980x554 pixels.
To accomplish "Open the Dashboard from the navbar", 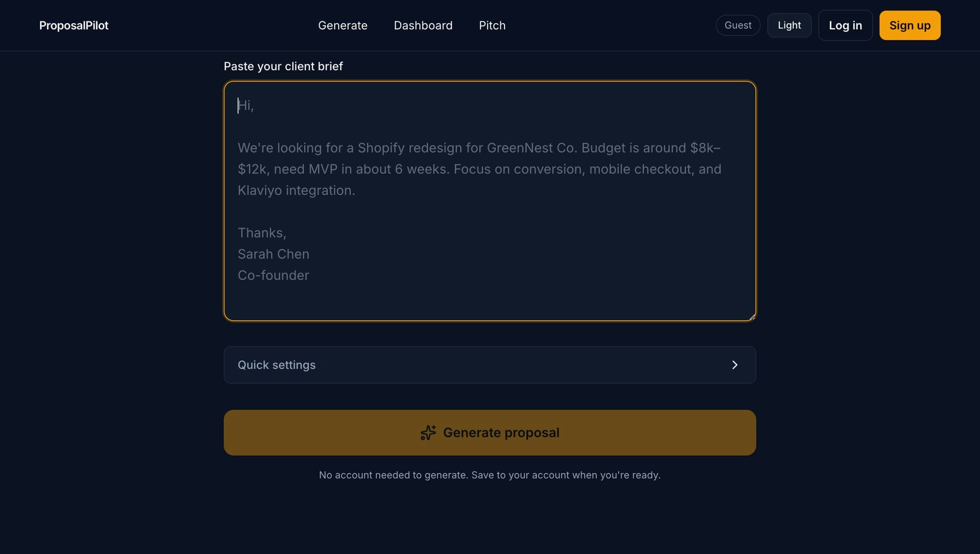I will point(423,25).
